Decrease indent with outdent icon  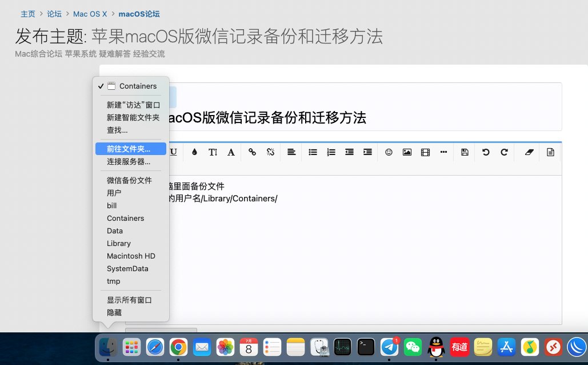[x=350, y=152]
